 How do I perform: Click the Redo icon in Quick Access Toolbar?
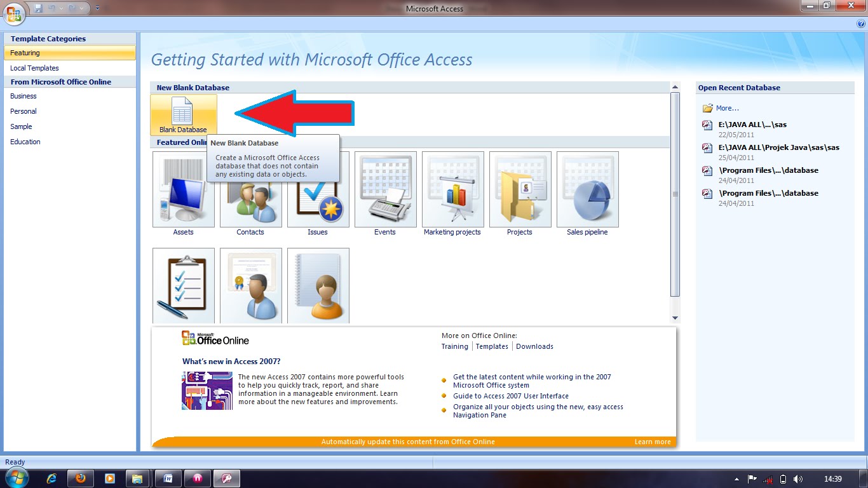click(72, 8)
